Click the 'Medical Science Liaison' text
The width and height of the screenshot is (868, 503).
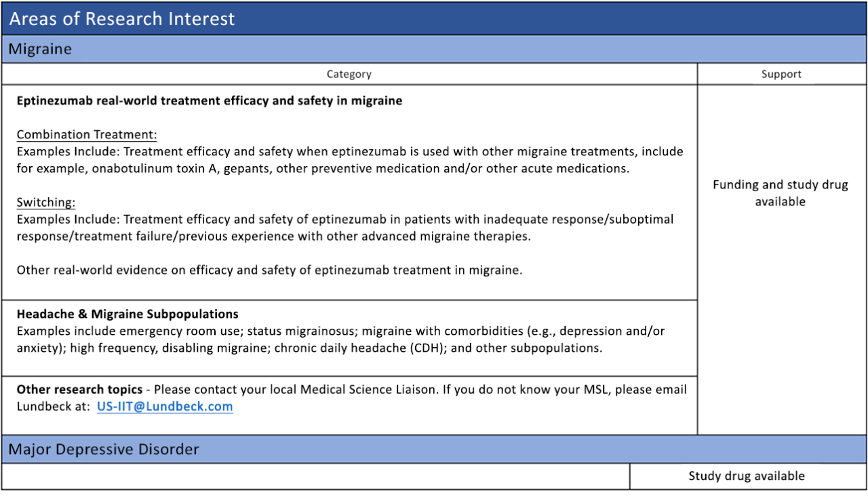pos(361,390)
